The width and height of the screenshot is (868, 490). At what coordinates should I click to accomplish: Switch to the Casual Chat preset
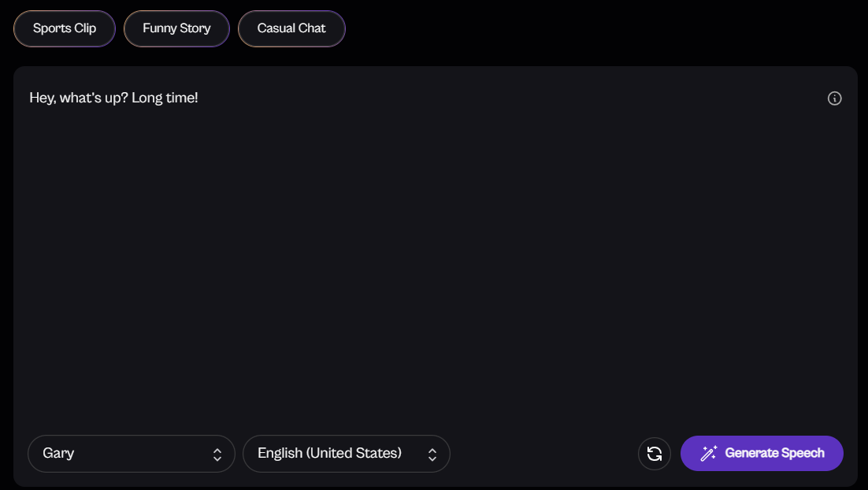291,28
